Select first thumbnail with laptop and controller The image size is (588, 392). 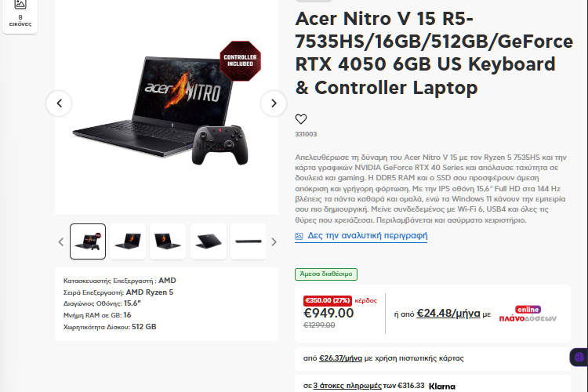88,241
